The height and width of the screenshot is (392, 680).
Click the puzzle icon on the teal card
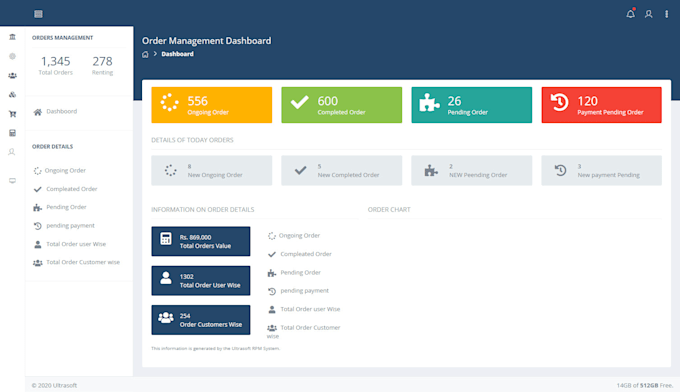[x=429, y=102]
